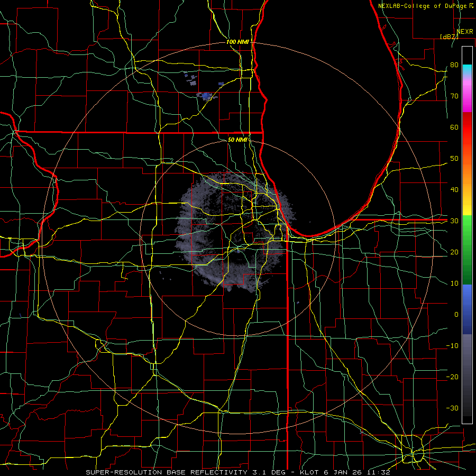This screenshot has width=476, height=476.
Task: Click the -10 value on dBZ scale
Action: [x=452, y=346]
